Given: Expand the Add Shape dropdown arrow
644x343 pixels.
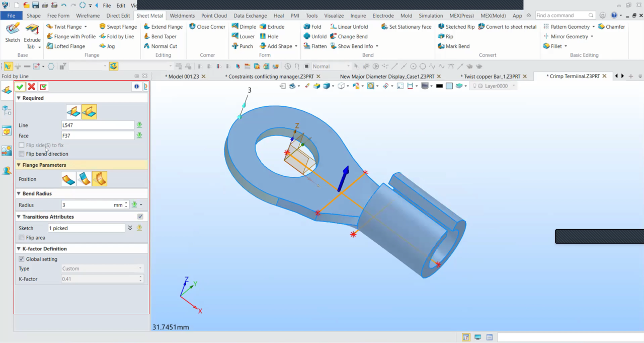Looking at the screenshot, I should tap(296, 46).
